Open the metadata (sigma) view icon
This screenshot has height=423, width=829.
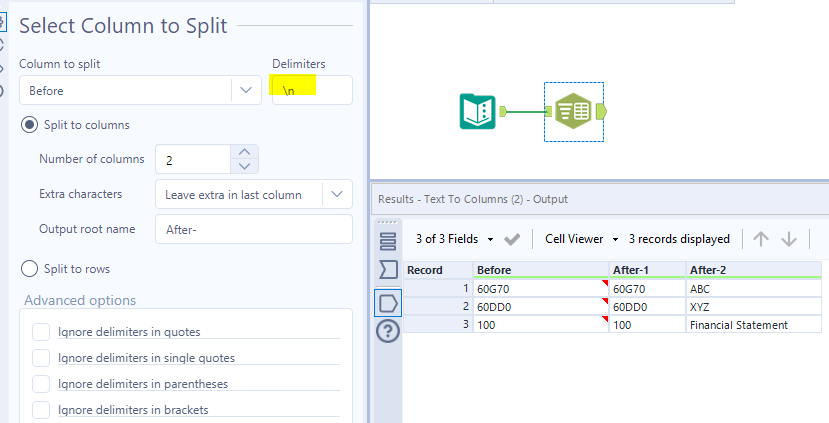point(388,270)
